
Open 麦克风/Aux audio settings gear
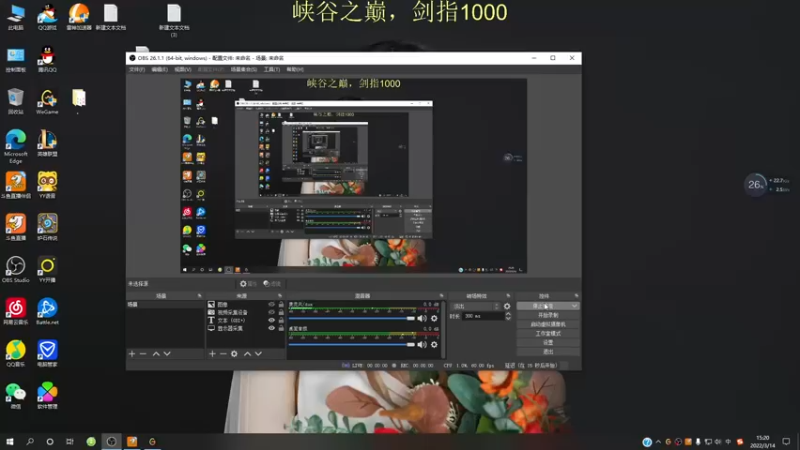(x=434, y=318)
